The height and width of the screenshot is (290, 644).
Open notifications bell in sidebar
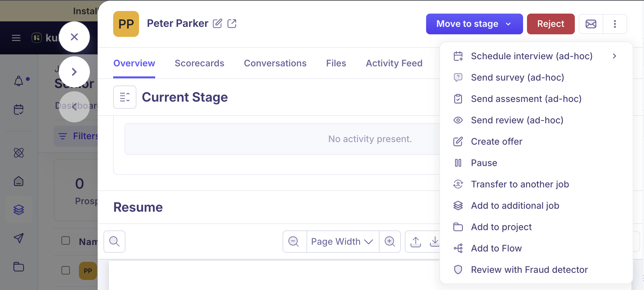point(19,81)
